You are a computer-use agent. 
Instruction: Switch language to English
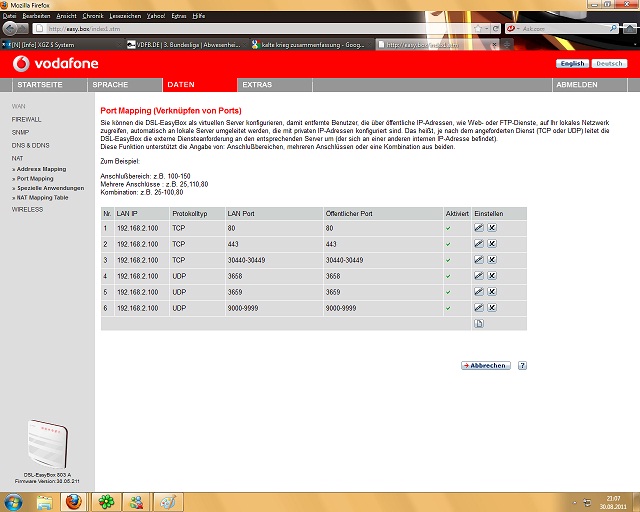(x=572, y=63)
